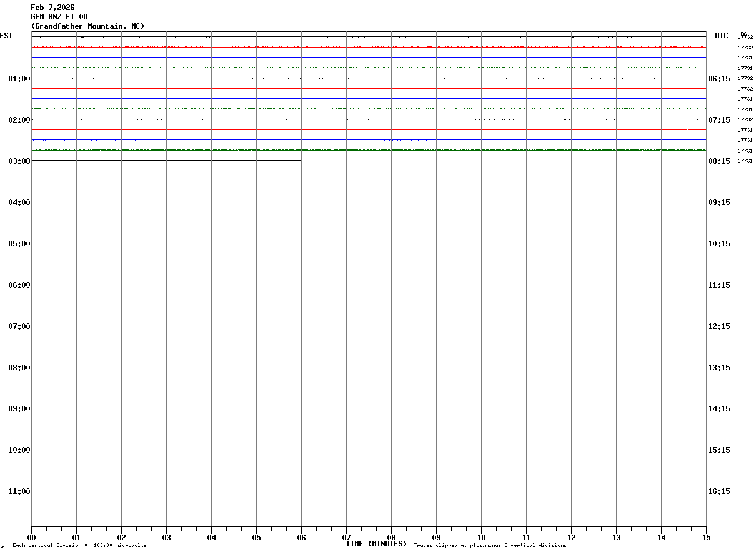The image size is (756, 554).
Task: Select the 16:15 UTC time label
Action: 719,491
